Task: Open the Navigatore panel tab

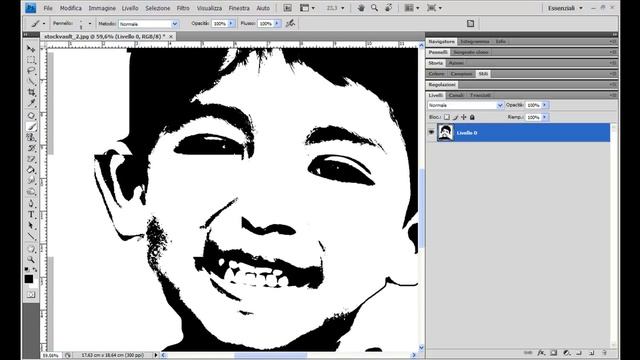Action: tap(442, 42)
